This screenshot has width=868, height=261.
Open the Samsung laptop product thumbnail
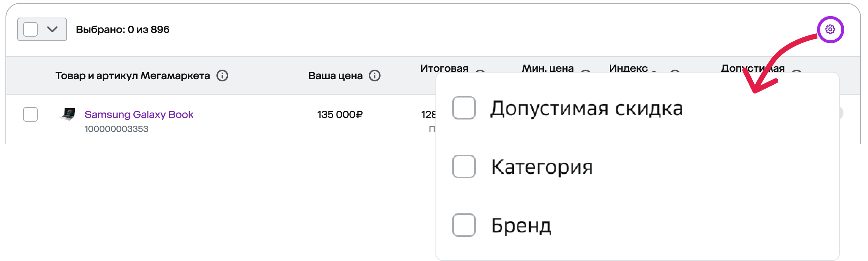pyautogui.click(x=68, y=114)
